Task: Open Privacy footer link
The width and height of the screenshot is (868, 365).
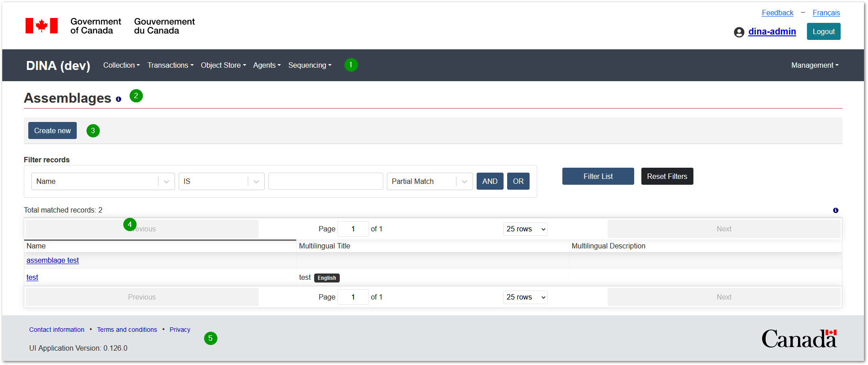Action: click(x=180, y=330)
